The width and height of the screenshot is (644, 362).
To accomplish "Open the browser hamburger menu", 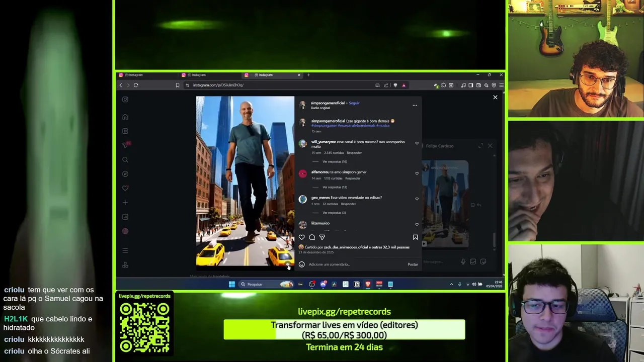I will 501,85.
